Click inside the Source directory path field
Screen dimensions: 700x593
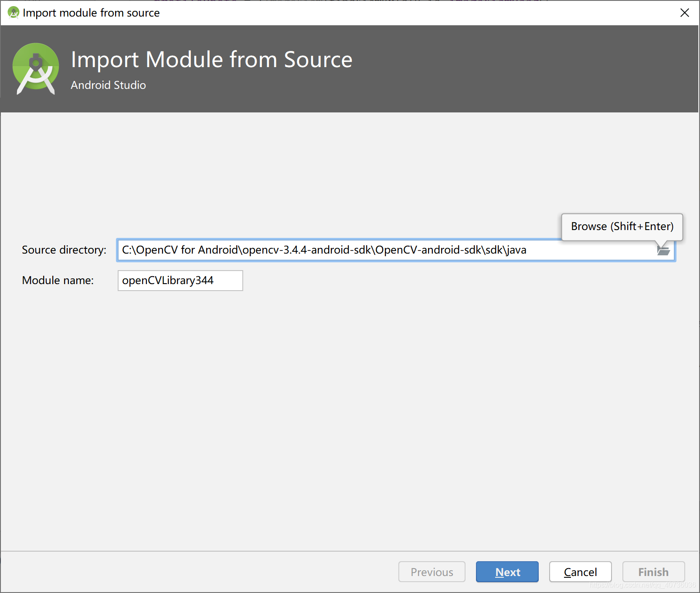click(x=396, y=250)
